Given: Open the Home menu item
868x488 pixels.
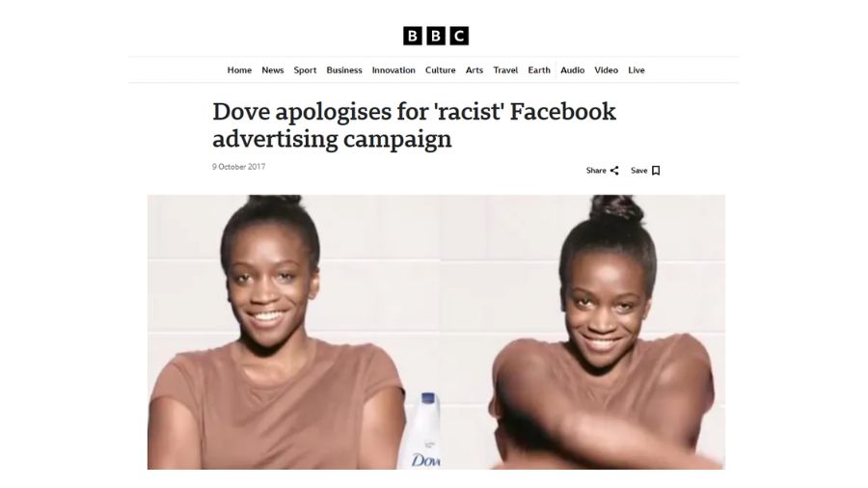Looking at the screenshot, I should tap(239, 70).
